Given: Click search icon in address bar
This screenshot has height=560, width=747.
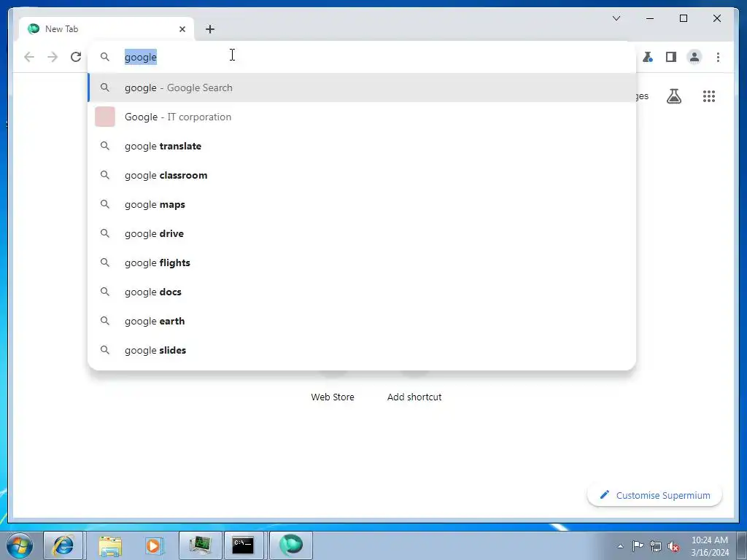Looking at the screenshot, I should point(105,57).
